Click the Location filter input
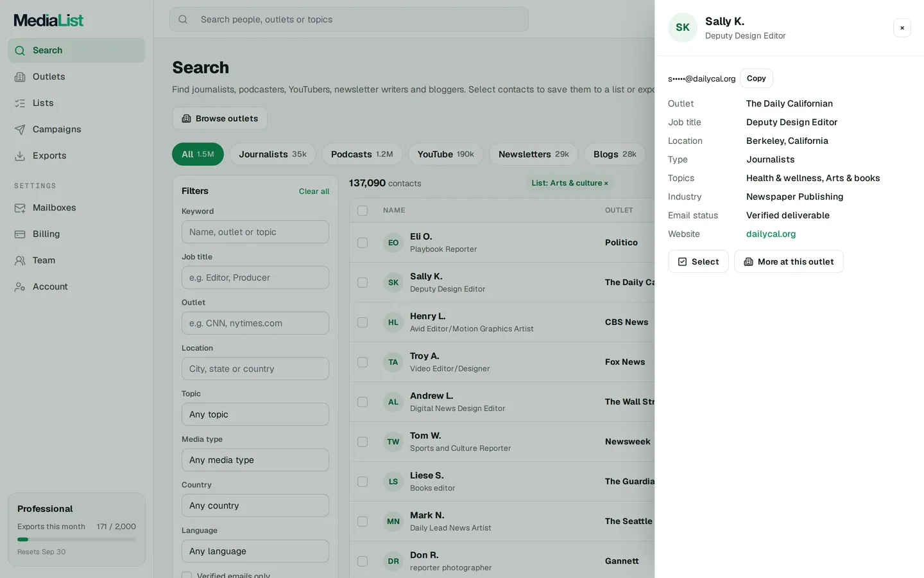This screenshot has width=924, height=578. coord(255,369)
